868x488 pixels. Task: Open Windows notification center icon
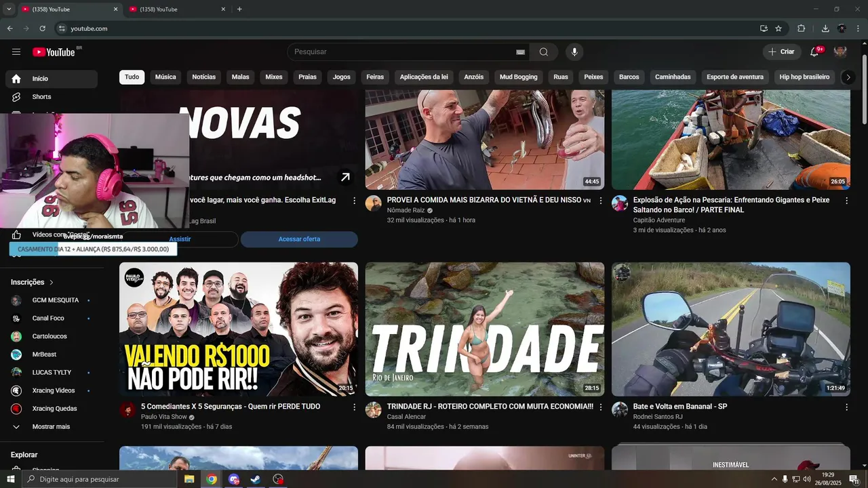tap(854, 479)
